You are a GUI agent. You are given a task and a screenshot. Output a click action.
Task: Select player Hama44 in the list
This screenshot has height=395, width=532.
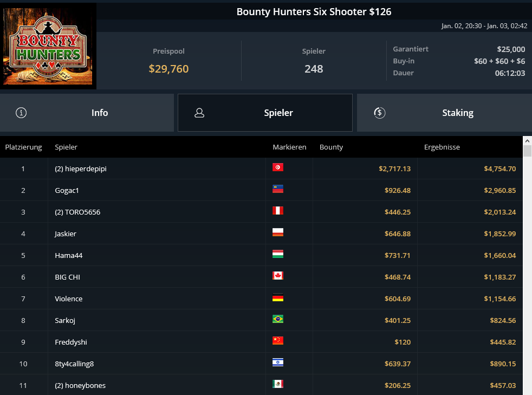(68, 255)
